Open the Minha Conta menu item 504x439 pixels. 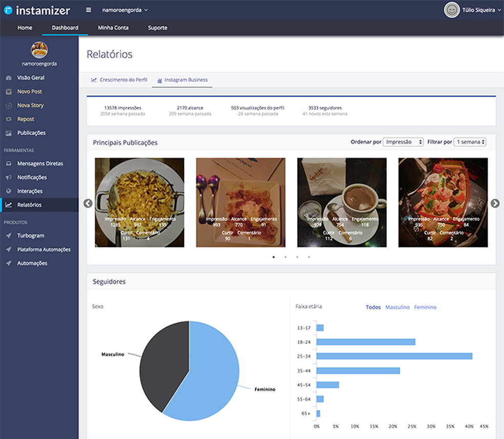(x=113, y=28)
